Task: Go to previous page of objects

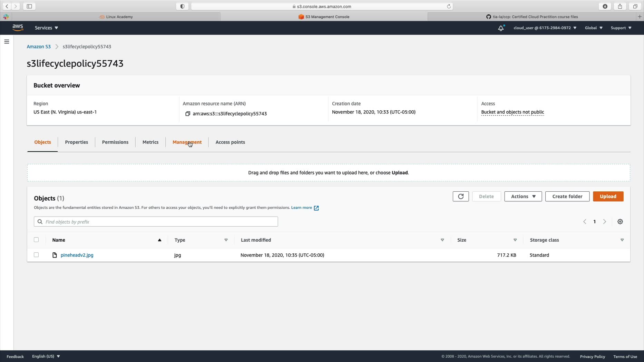Action: click(x=585, y=222)
